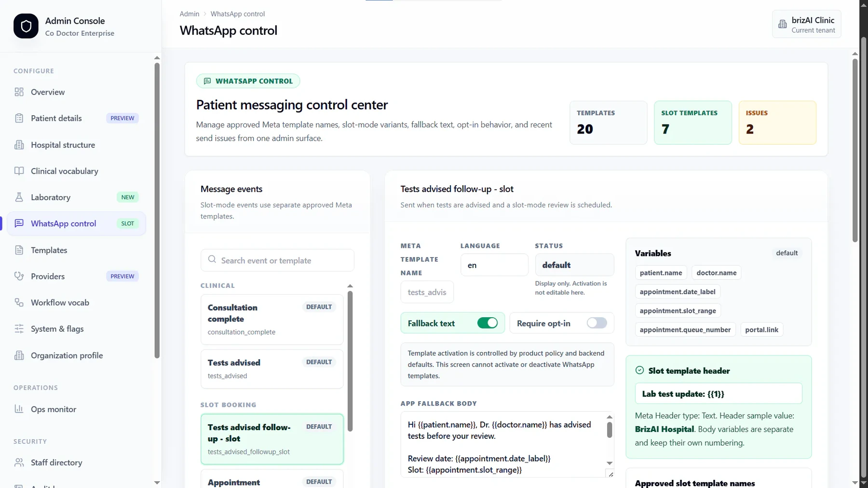The image size is (868, 488).
Task: Click the main page vertical scrollbar
Action: coord(855,150)
